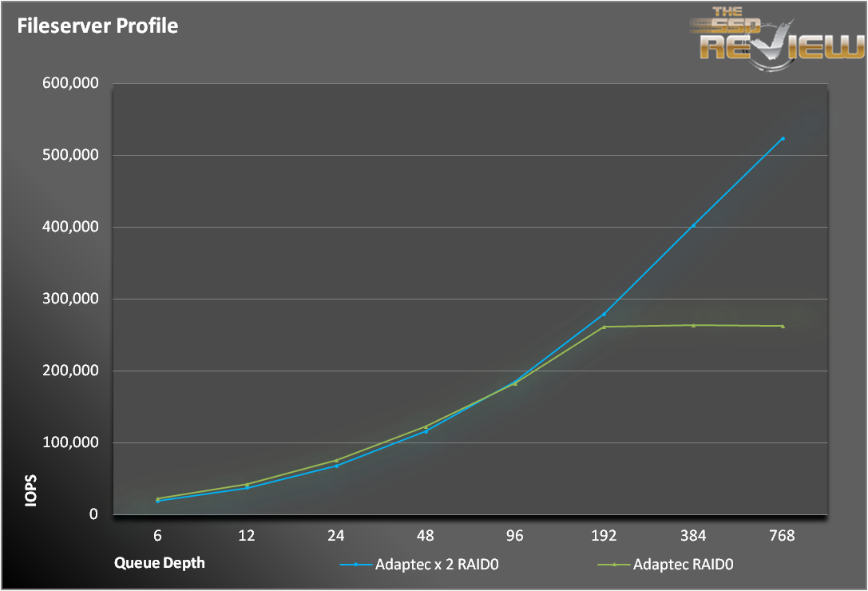Click the 300,000 y-axis label
868x591 pixels.
coord(68,299)
